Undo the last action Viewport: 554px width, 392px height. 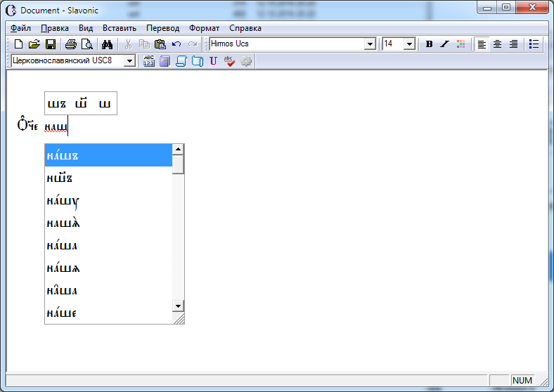[176, 44]
